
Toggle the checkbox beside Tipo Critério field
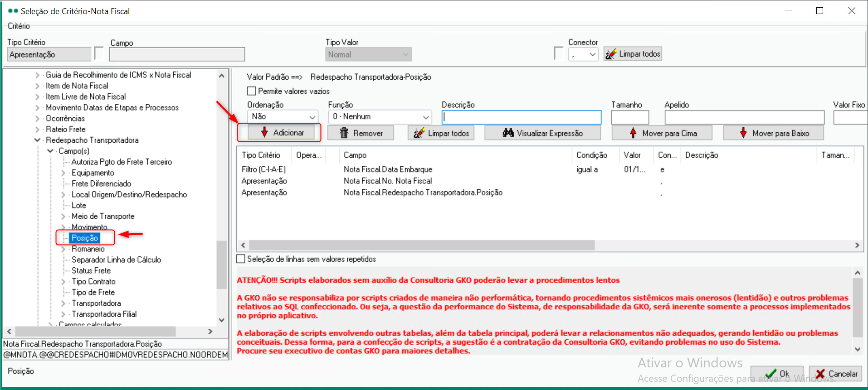click(x=99, y=53)
